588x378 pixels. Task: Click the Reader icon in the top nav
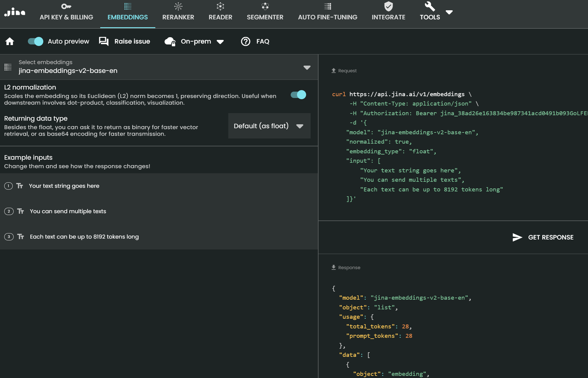point(220,6)
